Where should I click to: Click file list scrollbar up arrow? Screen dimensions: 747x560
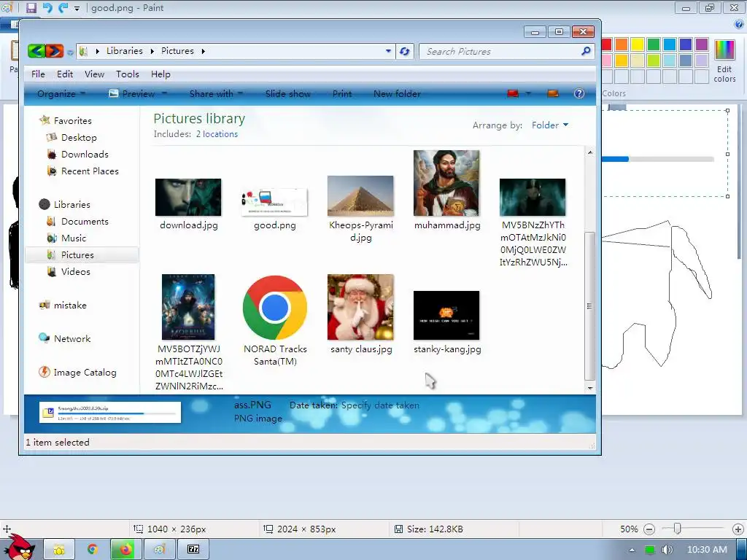point(589,152)
